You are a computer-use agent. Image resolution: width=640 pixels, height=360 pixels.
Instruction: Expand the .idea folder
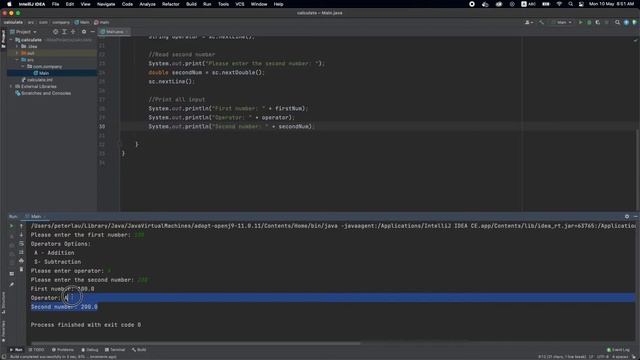click(x=17, y=47)
